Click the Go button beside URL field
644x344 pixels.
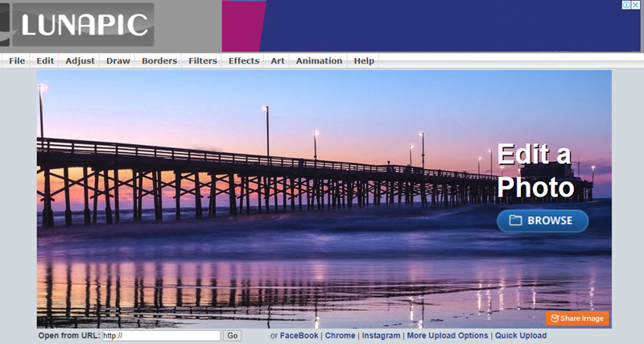click(233, 336)
